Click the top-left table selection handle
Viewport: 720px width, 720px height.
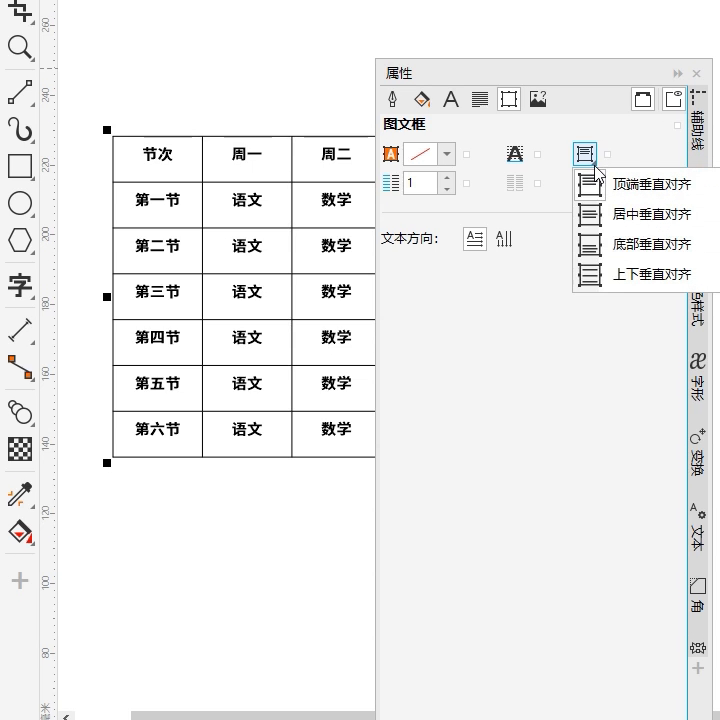click(x=107, y=130)
